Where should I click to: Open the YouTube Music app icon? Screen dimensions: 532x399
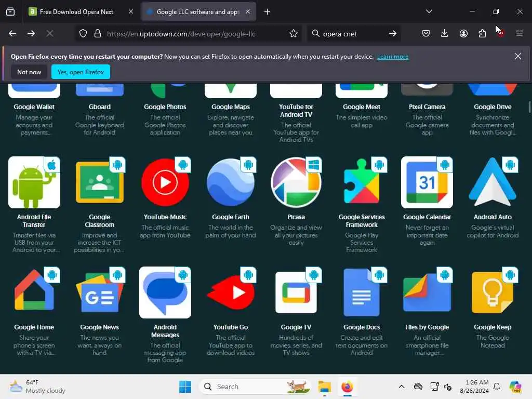point(165,182)
